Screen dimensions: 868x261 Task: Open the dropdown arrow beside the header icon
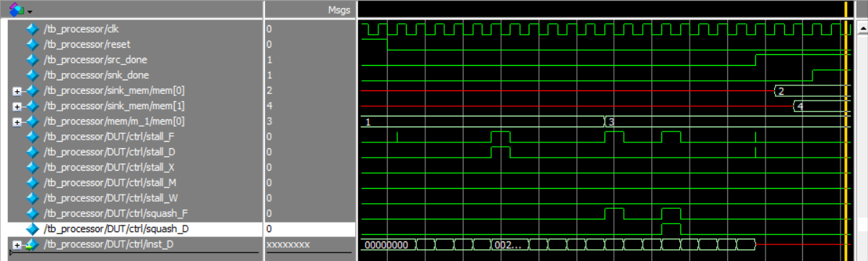(x=30, y=10)
